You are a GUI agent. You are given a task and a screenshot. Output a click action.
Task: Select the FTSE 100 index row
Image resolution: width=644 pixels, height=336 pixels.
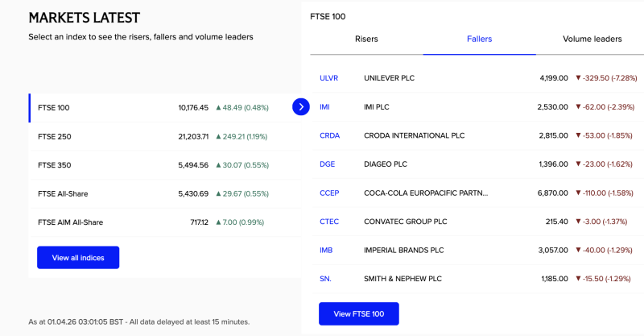[x=165, y=108]
